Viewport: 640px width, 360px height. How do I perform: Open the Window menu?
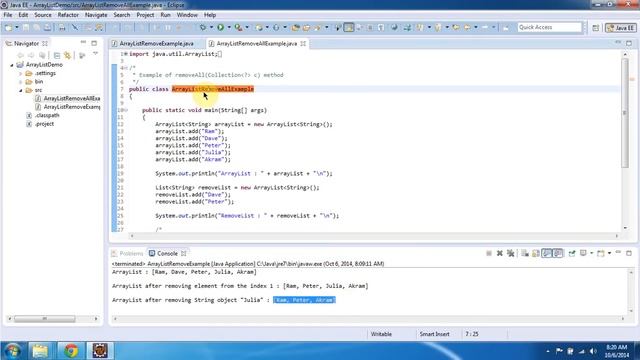click(x=187, y=15)
